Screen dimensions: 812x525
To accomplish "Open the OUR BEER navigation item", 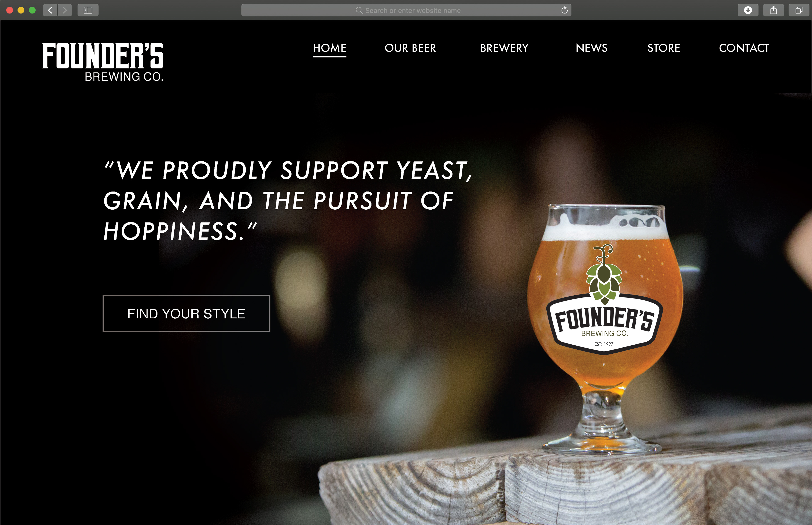I will click(x=410, y=48).
